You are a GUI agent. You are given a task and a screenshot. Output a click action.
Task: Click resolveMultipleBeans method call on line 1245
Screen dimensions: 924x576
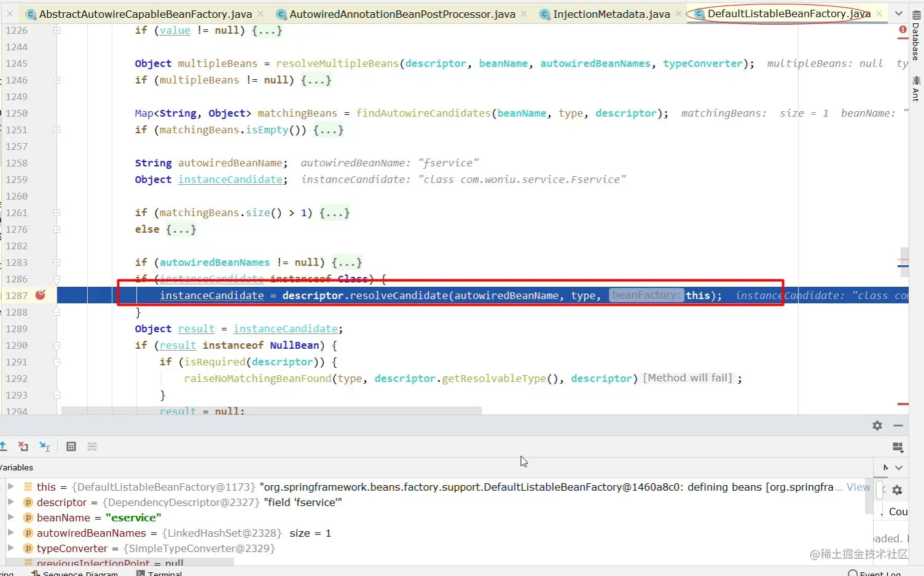(x=337, y=63)
